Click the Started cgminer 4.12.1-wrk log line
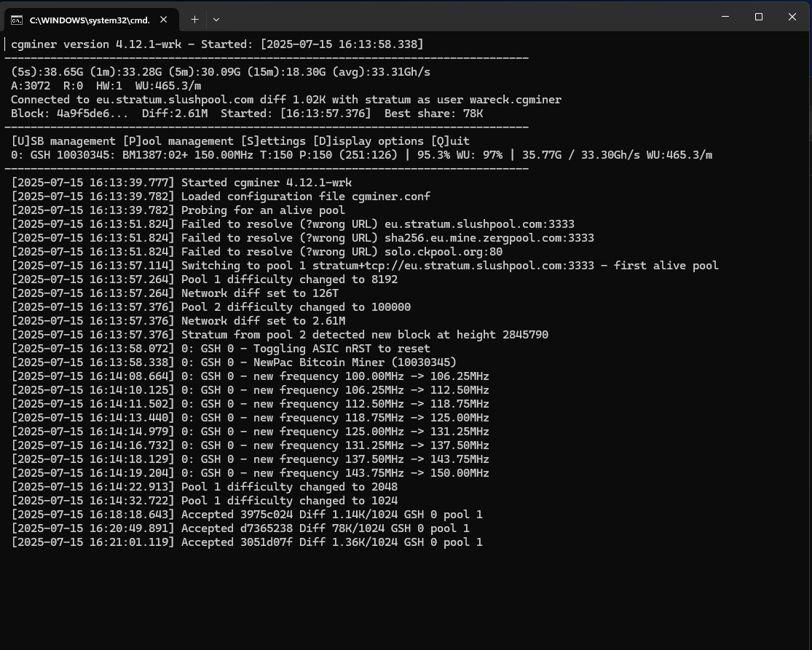Screen dimensions: 812x650 pyautogui.click(x=181, y=183)
